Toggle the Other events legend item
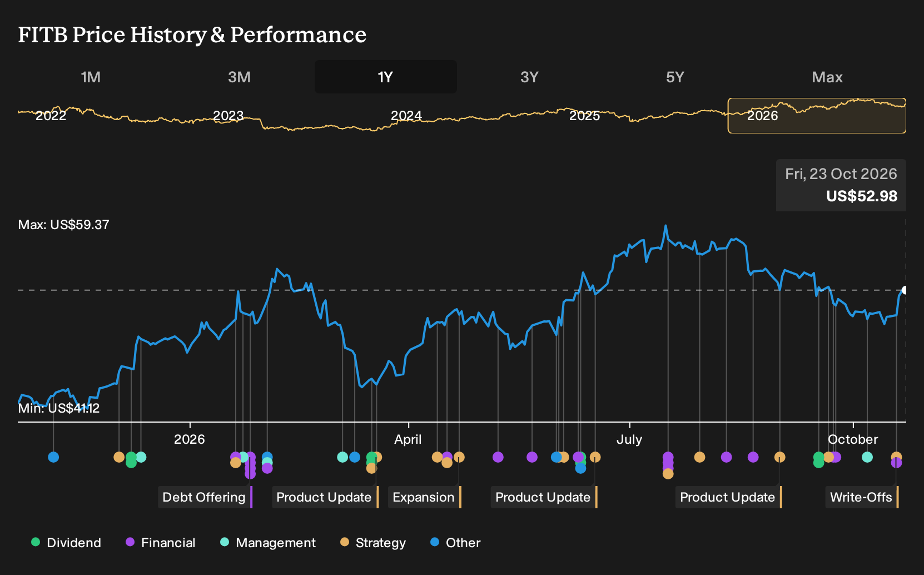Viewport: 924px width, 575px height. pyautogui.click(x=455, y=542)
